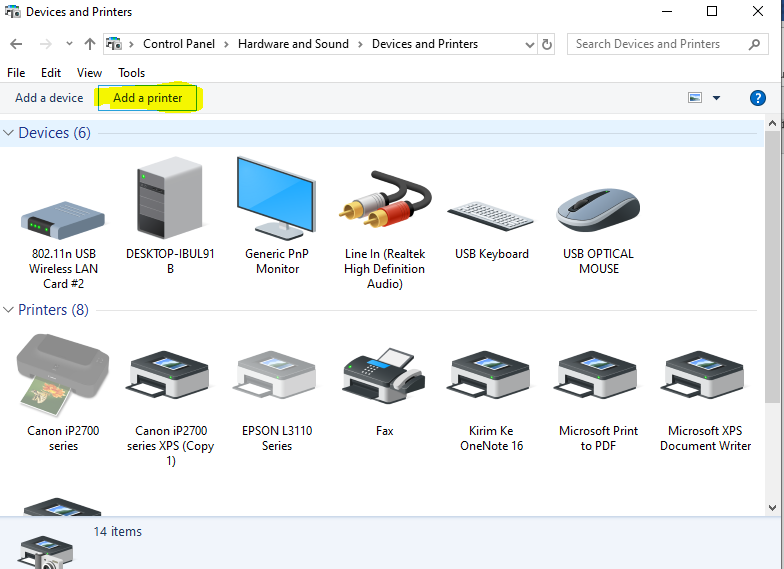Select the Microsoft Print to PDF icon
Viewport: 784px width, 569px height.
pos(598,375)
